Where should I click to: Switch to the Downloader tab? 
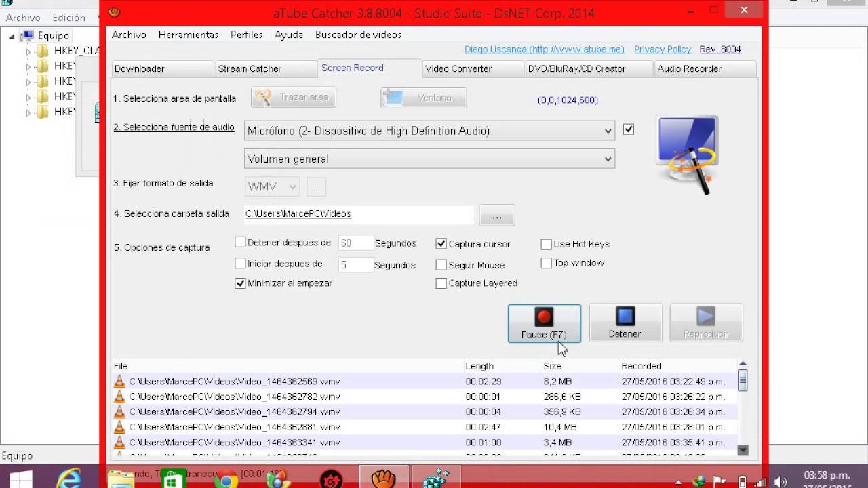tap(162, 68)
